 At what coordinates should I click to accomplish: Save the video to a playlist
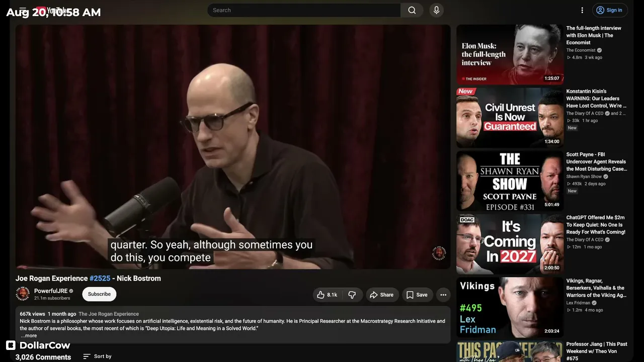coord(417,295)
